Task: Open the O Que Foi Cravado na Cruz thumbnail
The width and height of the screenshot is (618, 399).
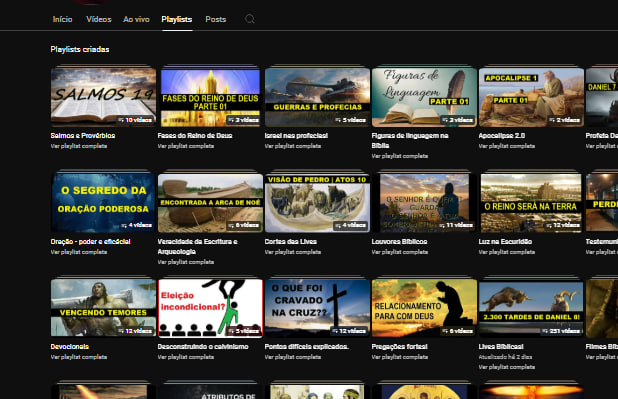Action: 317,308
